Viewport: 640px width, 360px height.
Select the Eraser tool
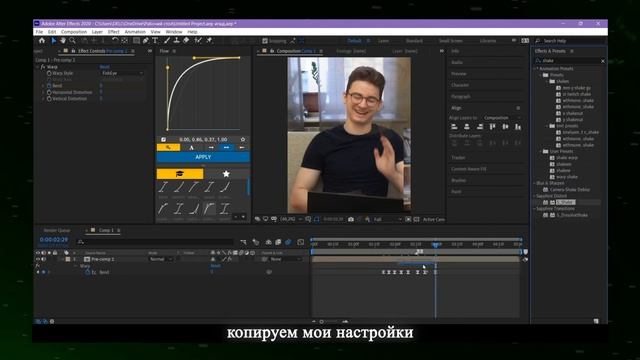(x=186, y=40)
